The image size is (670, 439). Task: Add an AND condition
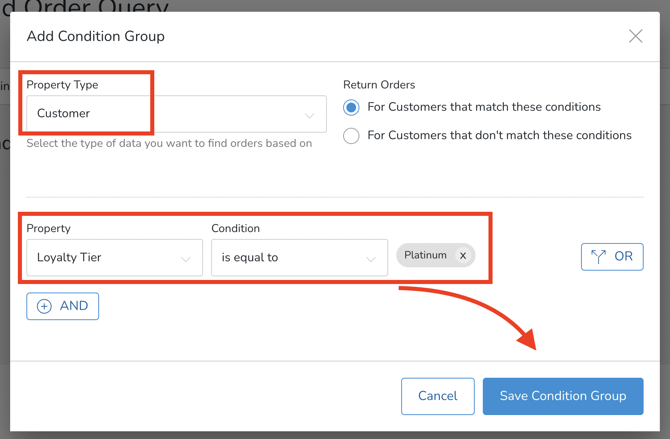point(62,306)
